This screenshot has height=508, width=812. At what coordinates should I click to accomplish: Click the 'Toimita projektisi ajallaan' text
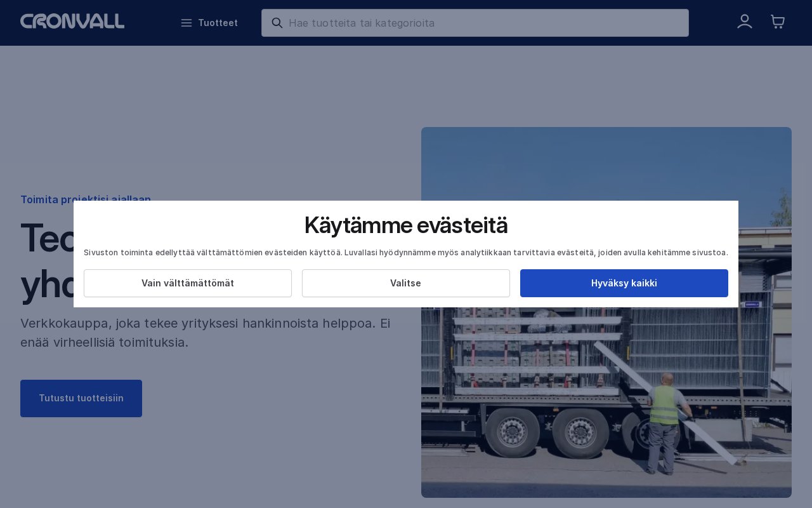[86, 199]
